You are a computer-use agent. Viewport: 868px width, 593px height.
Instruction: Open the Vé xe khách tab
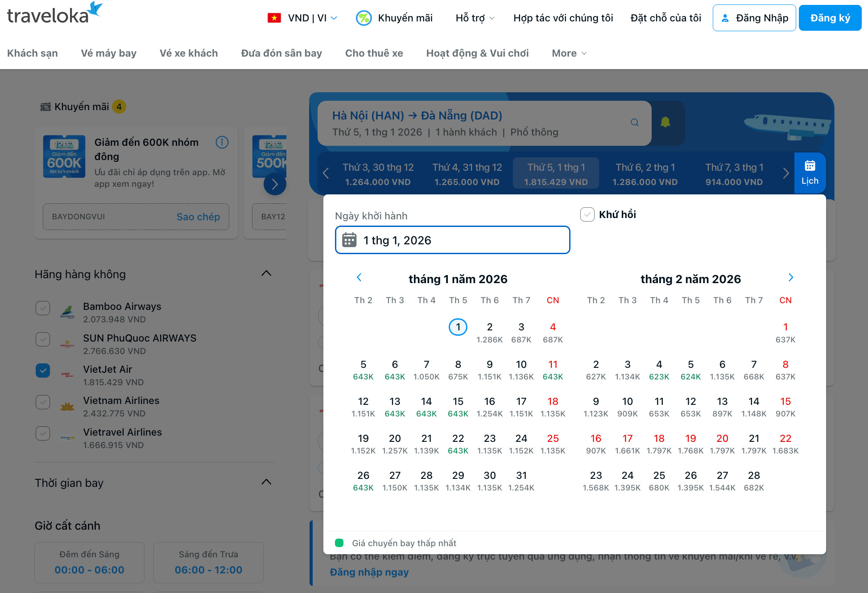(188, 53)
